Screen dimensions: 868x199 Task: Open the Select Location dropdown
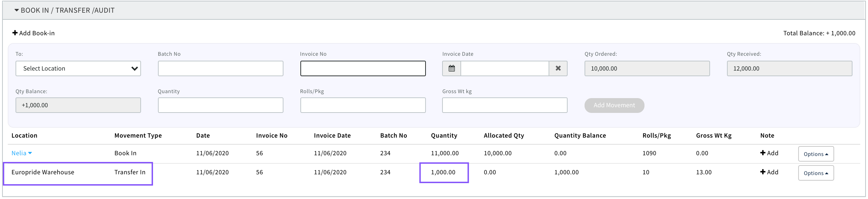tap(78, 68)
